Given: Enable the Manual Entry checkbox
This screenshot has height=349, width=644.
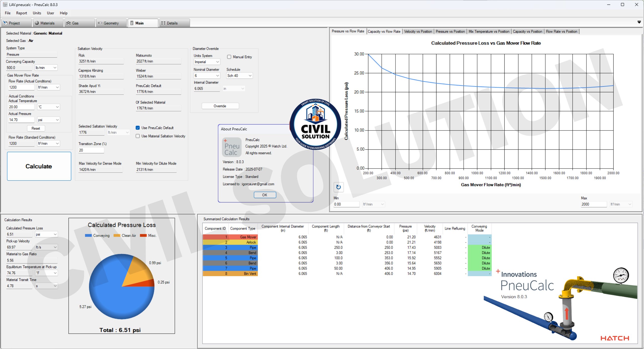Looking at the screenshot, I should pos(229,57).
